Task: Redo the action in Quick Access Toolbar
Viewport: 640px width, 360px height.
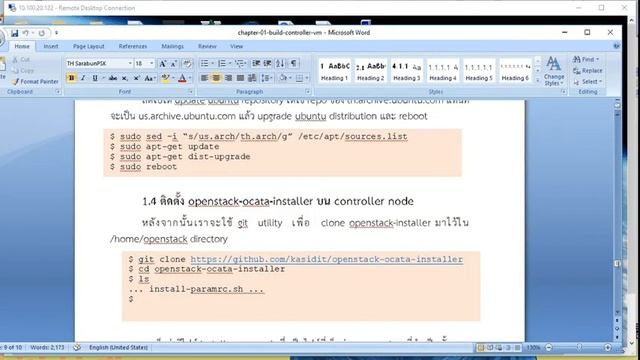Action: point(41,33)
